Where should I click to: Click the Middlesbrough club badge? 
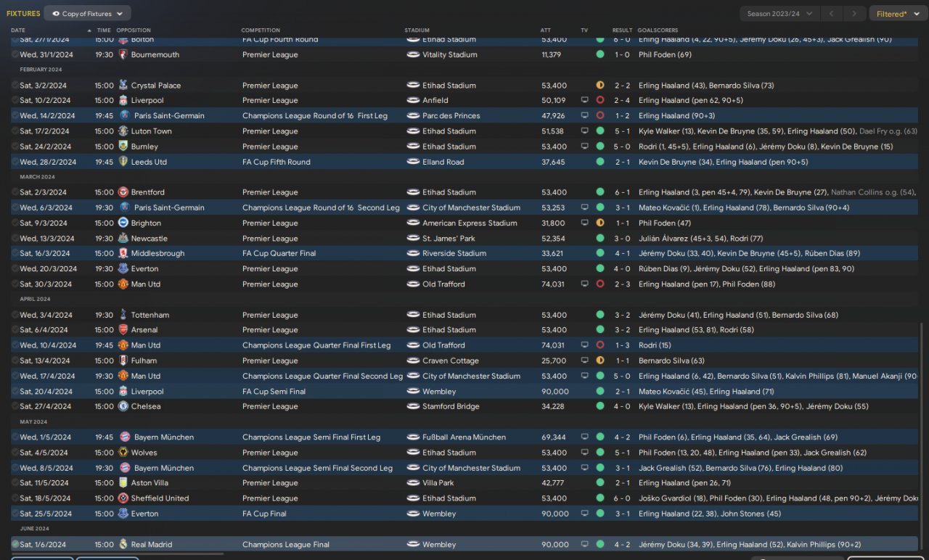click(x=123, y=253)
